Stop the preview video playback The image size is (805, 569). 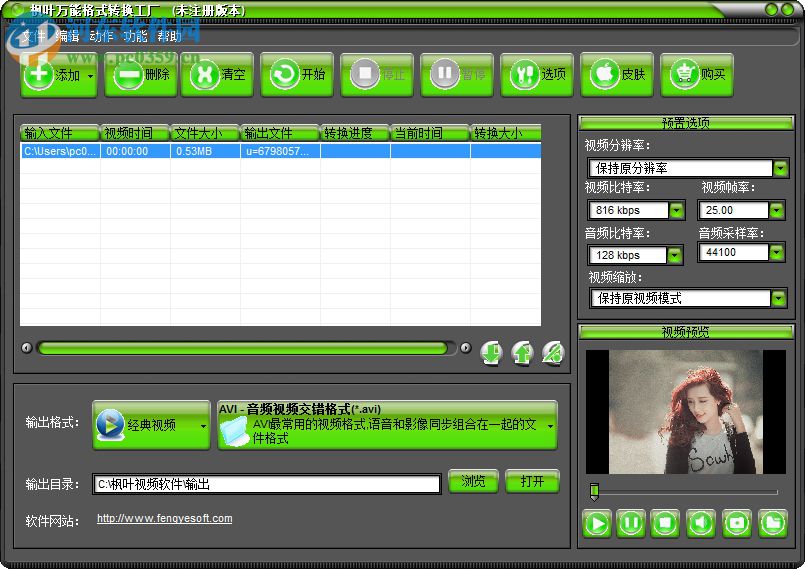pos(665,524)
